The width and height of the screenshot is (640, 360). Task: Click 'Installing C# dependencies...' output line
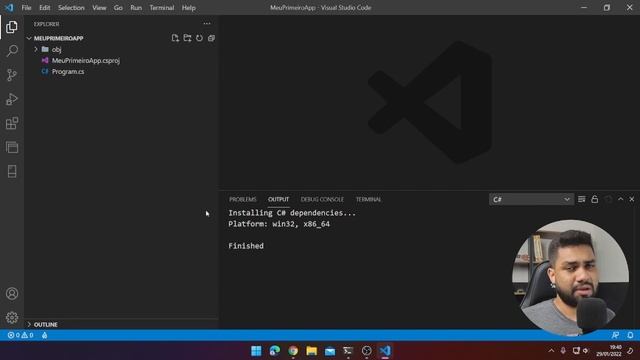[x=292, y=213]
